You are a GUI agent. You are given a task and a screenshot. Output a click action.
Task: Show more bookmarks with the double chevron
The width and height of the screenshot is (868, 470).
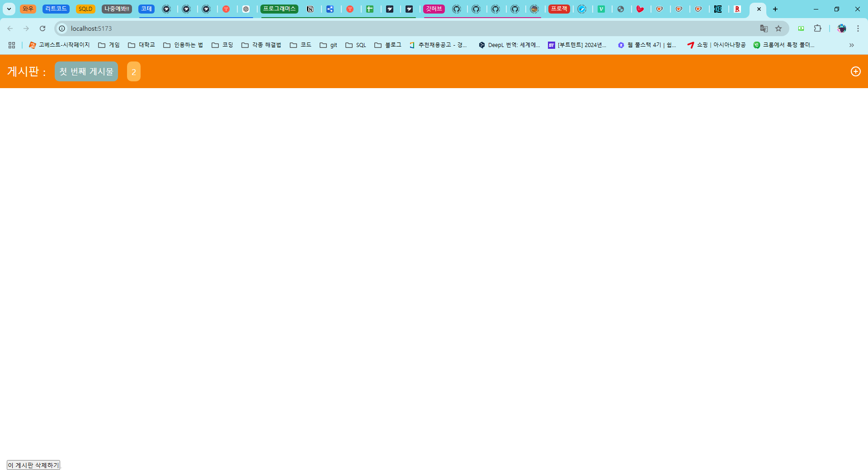851,45
